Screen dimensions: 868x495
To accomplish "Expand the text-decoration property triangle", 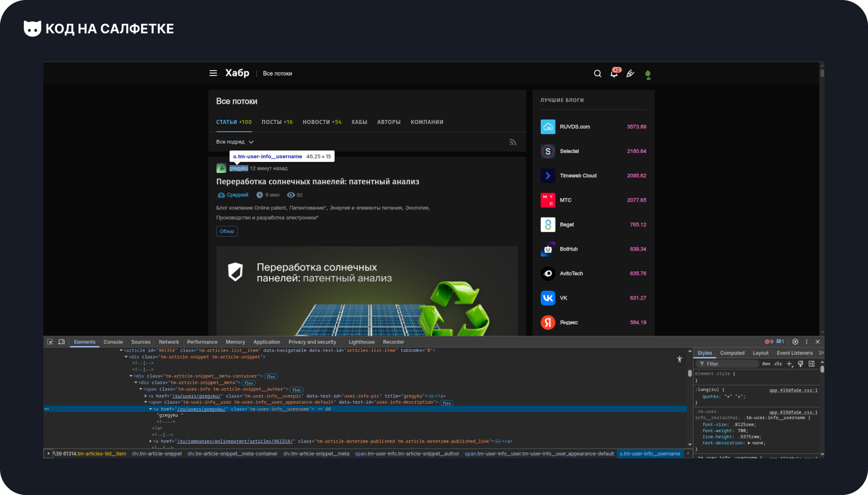I will point(749,443).
